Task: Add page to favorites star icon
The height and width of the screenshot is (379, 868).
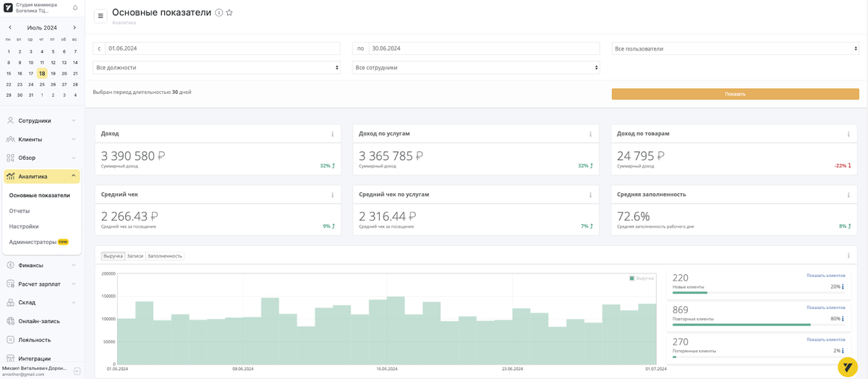Action: coord(229,13)
